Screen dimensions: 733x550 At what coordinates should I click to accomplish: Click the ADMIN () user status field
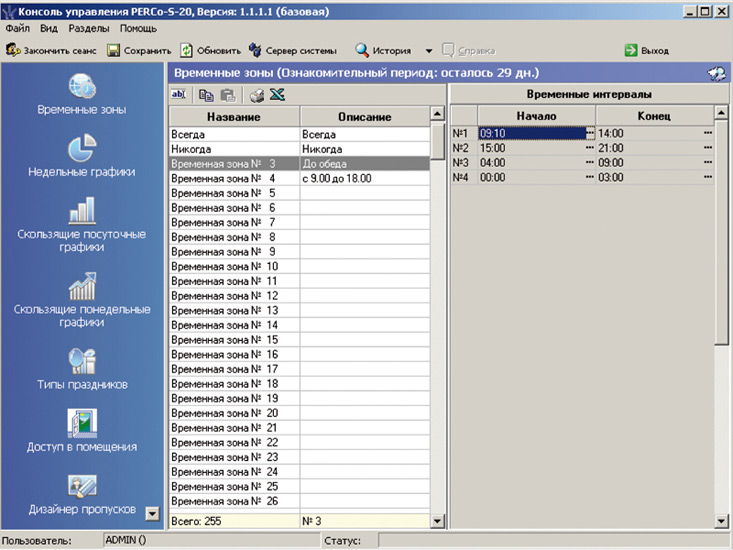(x=211, y=541)
